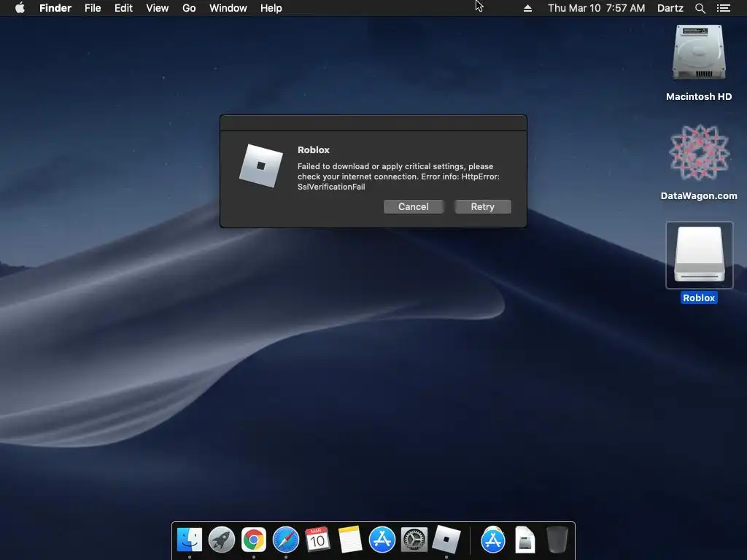Click the Dartz user name in menu bar
747x560 pixels.
coord(670,8)
